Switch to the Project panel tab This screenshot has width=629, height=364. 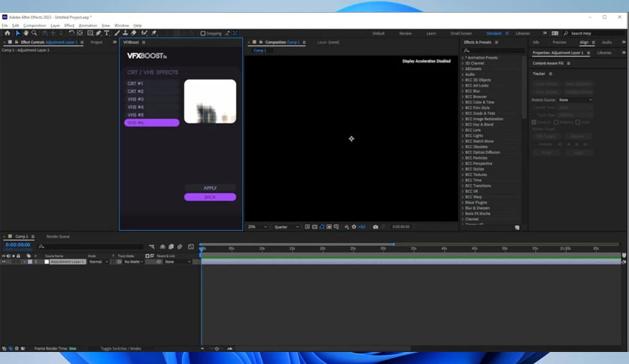coord(96,42)
